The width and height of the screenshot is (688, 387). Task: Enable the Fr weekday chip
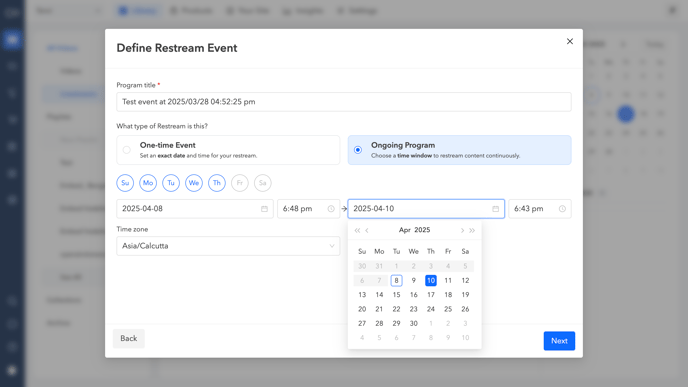coord(240,183)
